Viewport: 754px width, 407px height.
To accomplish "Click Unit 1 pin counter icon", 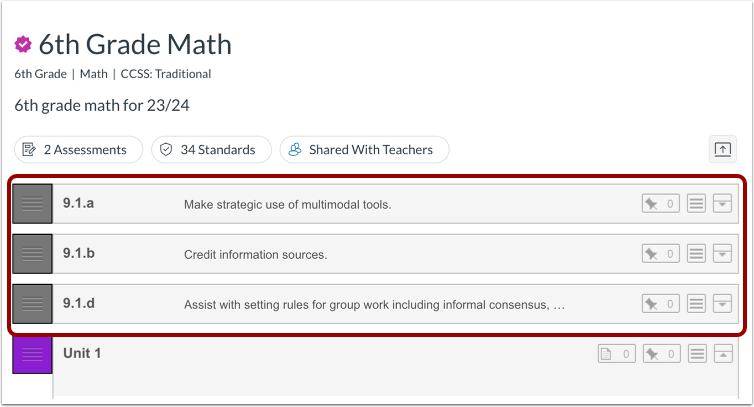I will click(x=660, y=353).
